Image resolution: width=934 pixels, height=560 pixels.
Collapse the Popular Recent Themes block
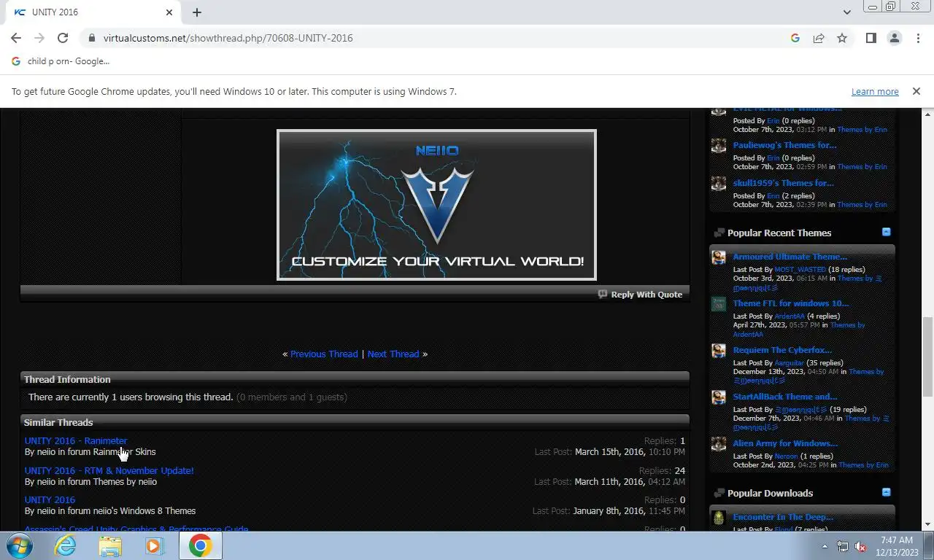[x=886, y=232]
